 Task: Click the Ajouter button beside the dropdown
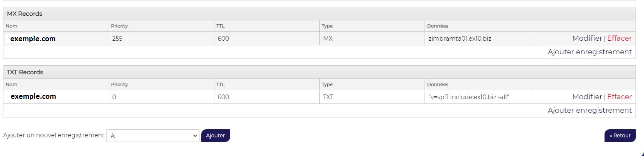pos(216,136)
